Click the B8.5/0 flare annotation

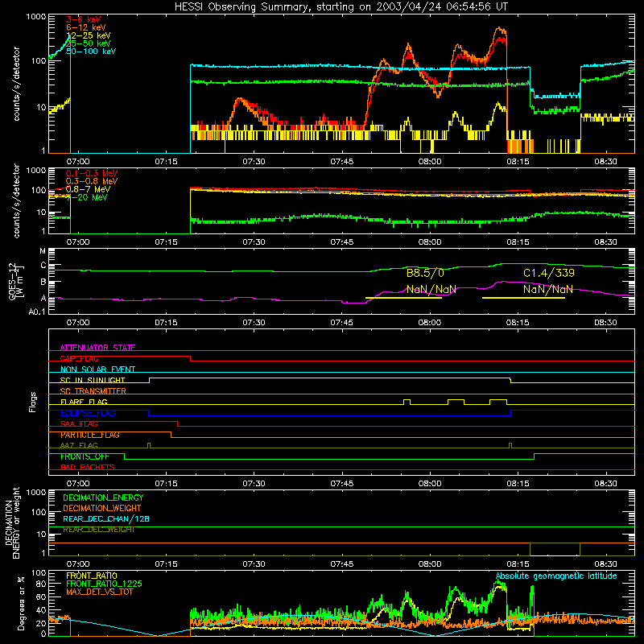425,273
